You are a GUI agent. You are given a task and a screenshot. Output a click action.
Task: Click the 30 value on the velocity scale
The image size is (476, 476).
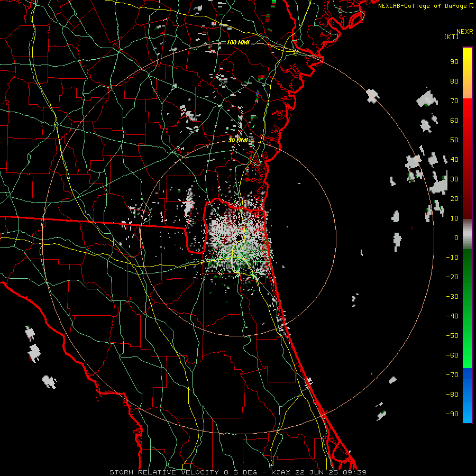(x=454, y=179)
